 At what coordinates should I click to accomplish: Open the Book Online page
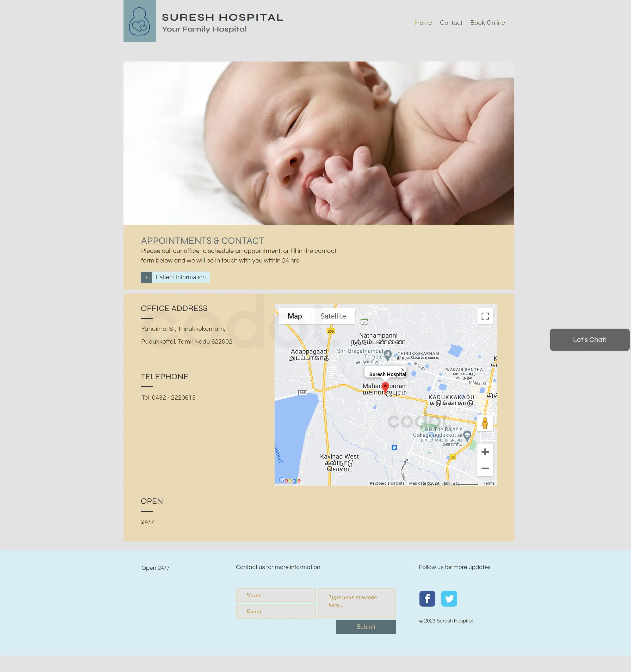coord(487,23)
